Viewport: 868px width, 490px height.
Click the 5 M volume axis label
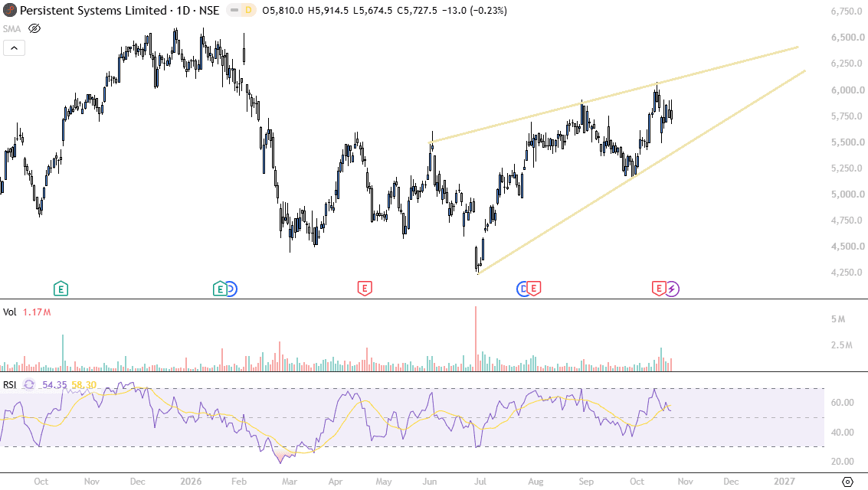(x=837, y=319)
